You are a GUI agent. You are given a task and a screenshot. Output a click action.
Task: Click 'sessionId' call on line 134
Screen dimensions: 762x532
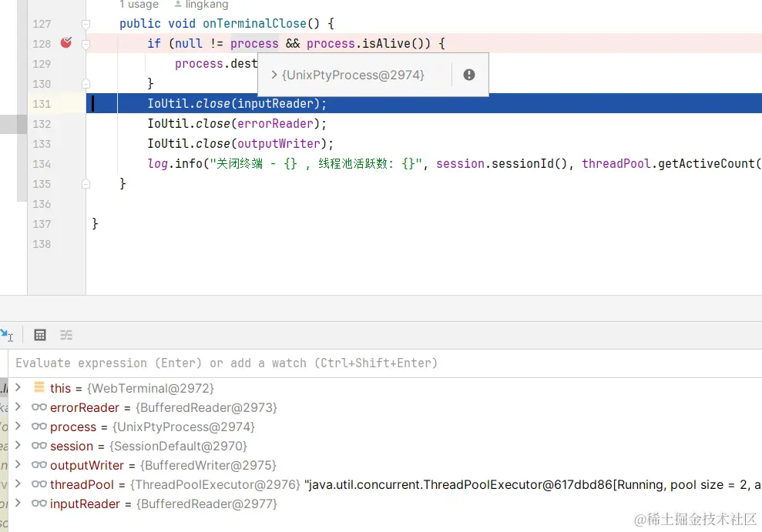coord(522,163)
